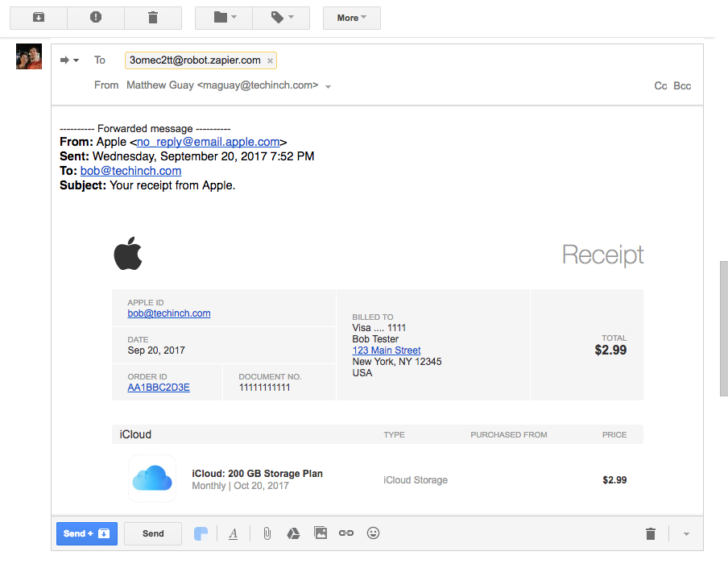Open the forward type arrow dropdown
This screenshot has height=564, width=728.
point(69,60)
